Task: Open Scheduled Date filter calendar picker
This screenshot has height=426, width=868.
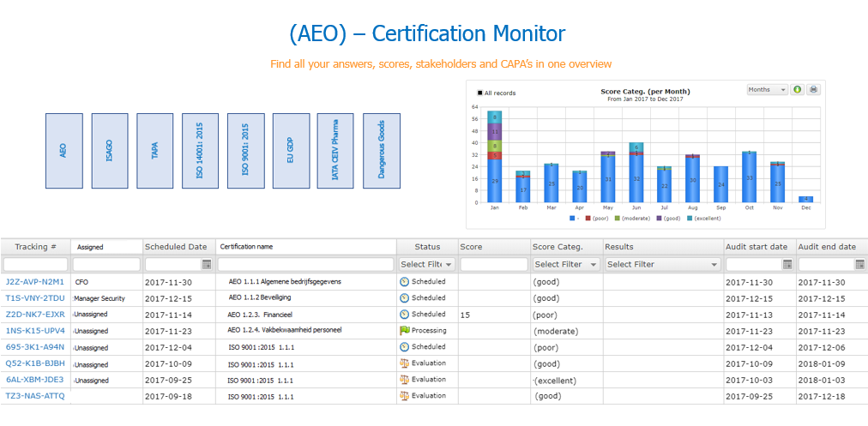Action: [207, 265]
